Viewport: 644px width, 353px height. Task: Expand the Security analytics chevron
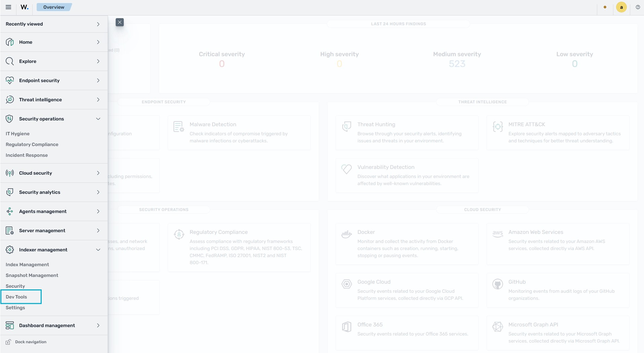(98, 192)
